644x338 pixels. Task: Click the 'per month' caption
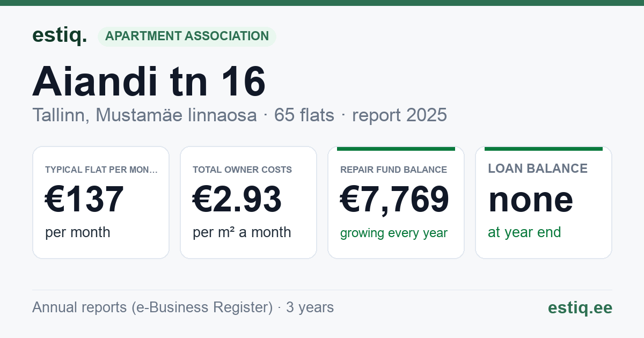(x=78, y=232)
